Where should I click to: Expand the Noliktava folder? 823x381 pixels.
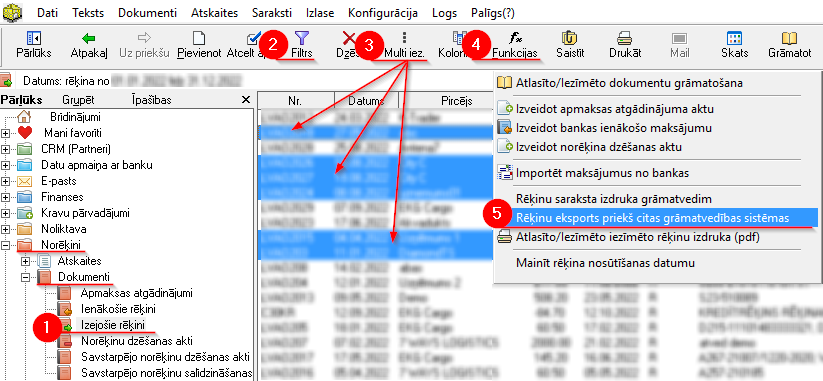(x=5, y=229)
